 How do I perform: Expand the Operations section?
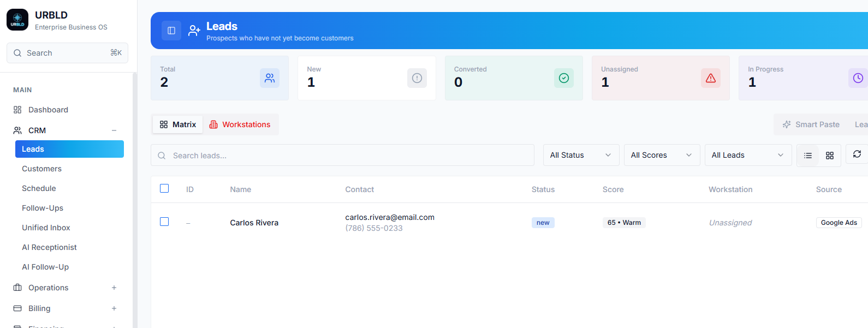coord(114,288)
